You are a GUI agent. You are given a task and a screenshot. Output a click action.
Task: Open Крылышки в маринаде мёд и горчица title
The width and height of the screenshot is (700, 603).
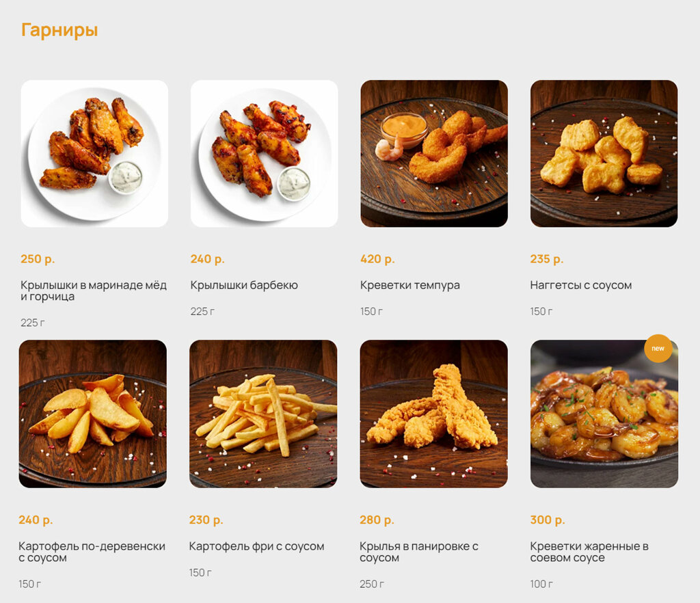[x=94, y=291]
